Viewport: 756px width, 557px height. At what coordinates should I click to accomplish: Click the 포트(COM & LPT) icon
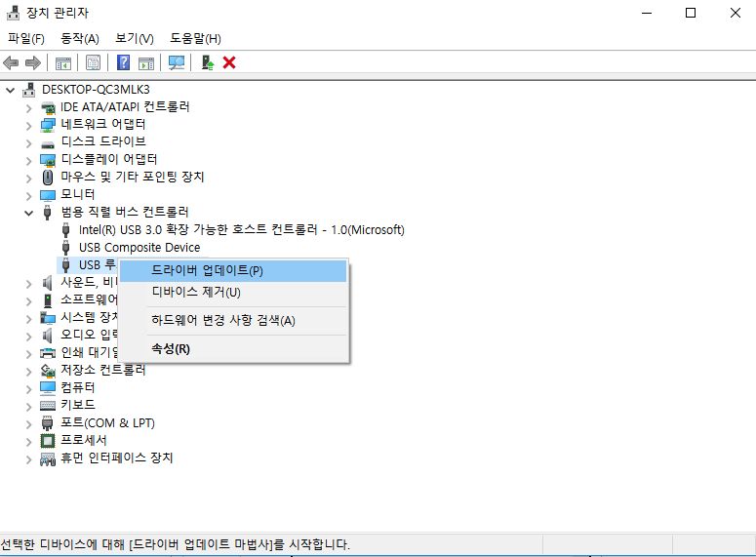(x=47, y=423)
